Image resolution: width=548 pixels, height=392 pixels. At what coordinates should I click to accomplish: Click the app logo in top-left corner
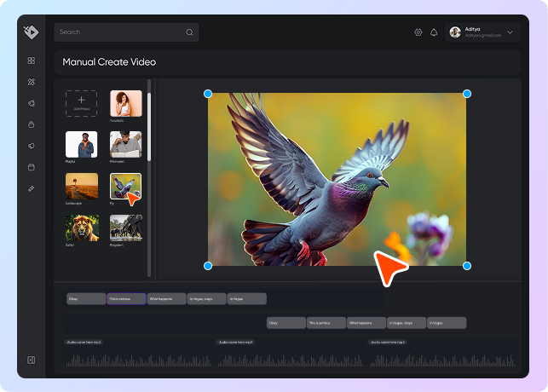tap(31, 32)
